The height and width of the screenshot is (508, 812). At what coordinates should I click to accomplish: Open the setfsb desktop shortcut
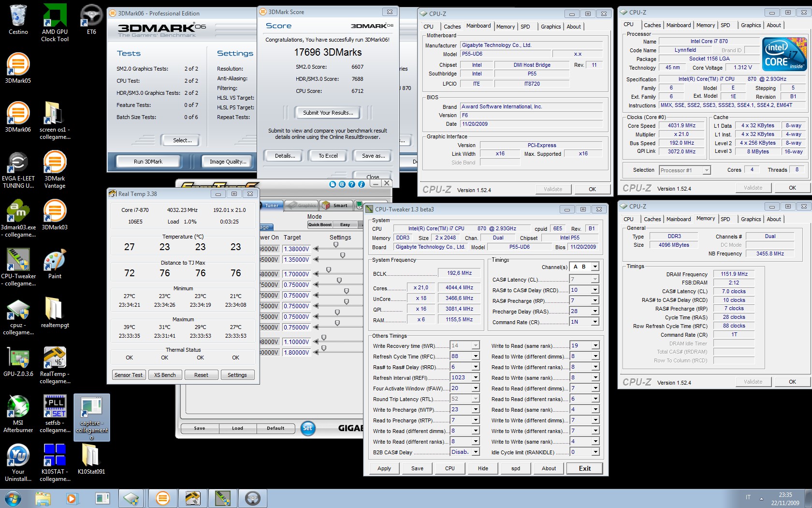[x=55, y=414]
